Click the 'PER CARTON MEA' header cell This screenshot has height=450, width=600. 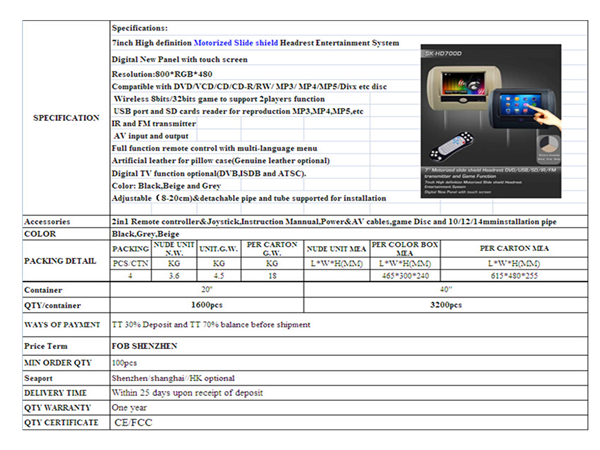[514, 249]
